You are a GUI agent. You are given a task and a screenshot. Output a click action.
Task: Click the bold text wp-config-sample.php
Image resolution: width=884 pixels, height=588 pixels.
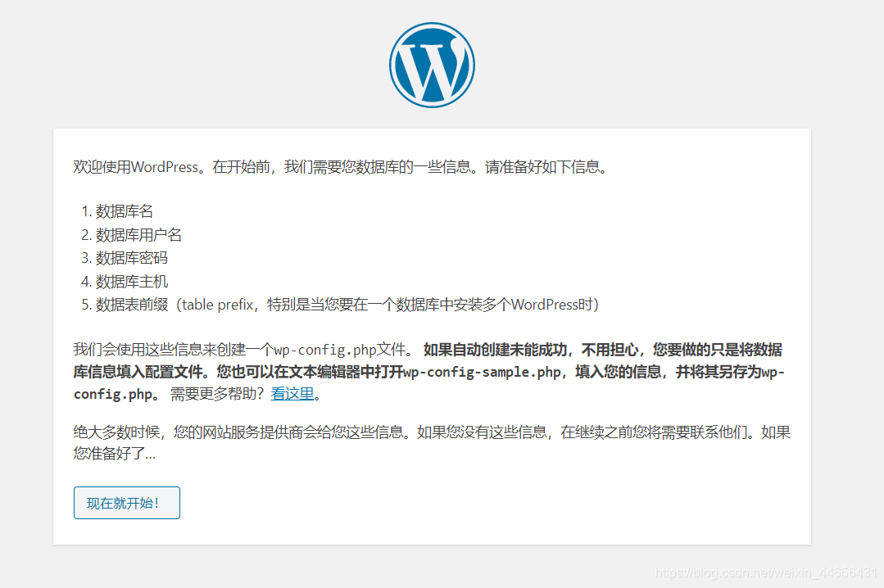(x=482, y=372)
